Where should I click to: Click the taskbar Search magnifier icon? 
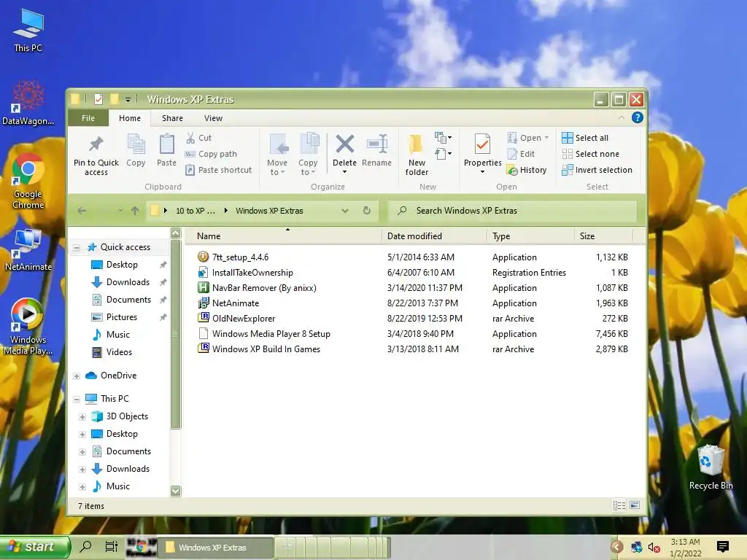[85, 547]
